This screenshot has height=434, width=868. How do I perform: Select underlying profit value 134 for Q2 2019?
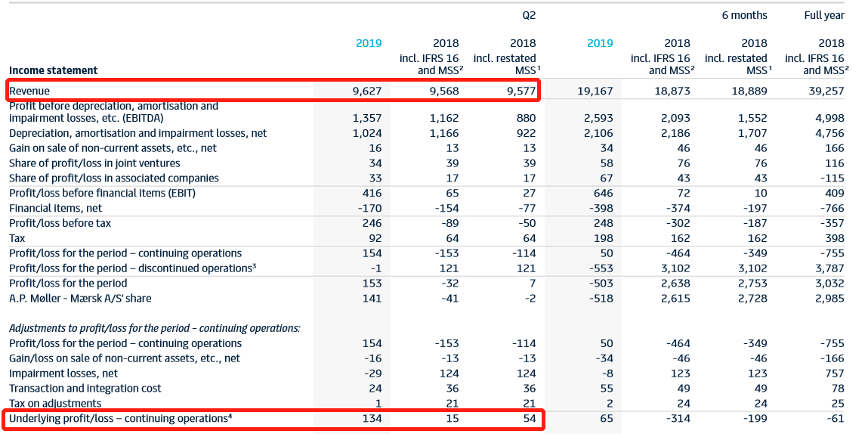372,418
